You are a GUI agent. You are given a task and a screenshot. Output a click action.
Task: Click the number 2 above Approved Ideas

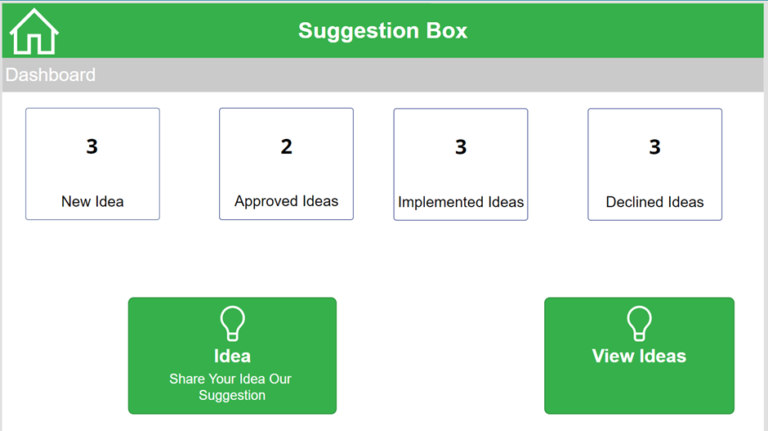(x=286, y=147)
